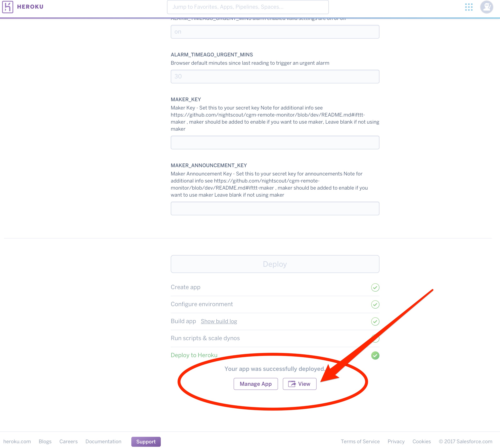Click the Support button in footer

point(146,442)
